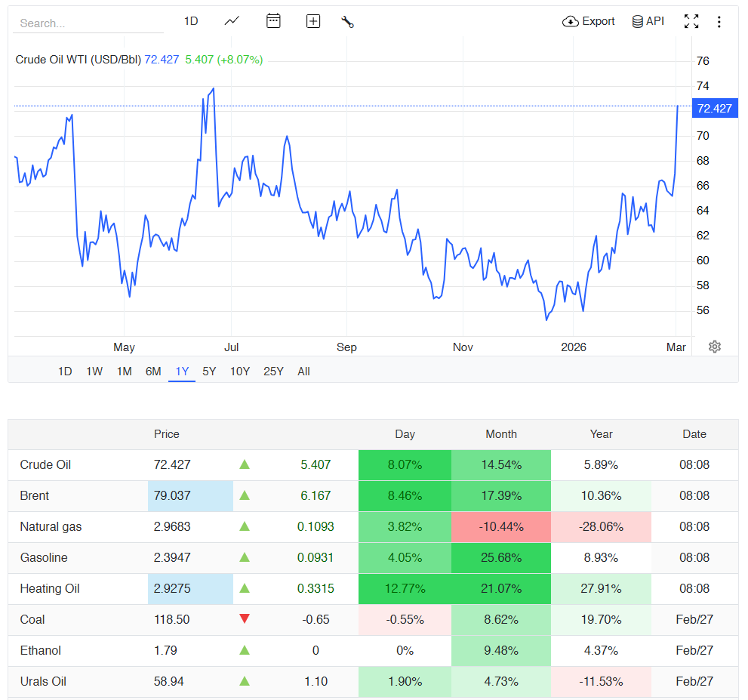
Task: Select the 25Y time range
Action: coord(273,371)
